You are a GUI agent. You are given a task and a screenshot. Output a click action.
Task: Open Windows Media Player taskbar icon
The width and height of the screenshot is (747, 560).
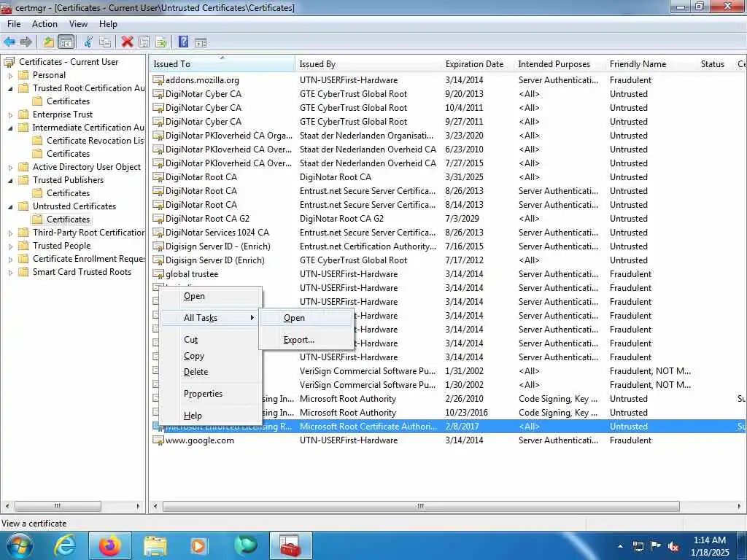coord(198,545)
